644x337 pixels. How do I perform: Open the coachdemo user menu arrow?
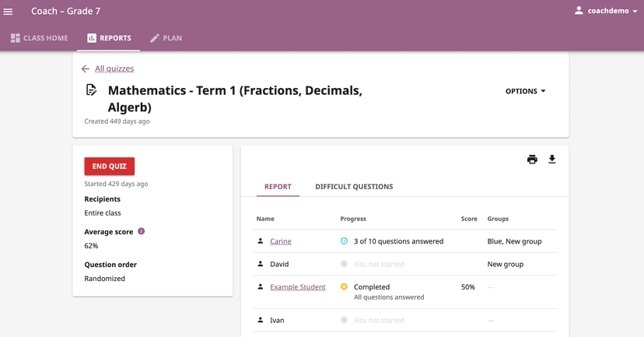pos(635,12)
